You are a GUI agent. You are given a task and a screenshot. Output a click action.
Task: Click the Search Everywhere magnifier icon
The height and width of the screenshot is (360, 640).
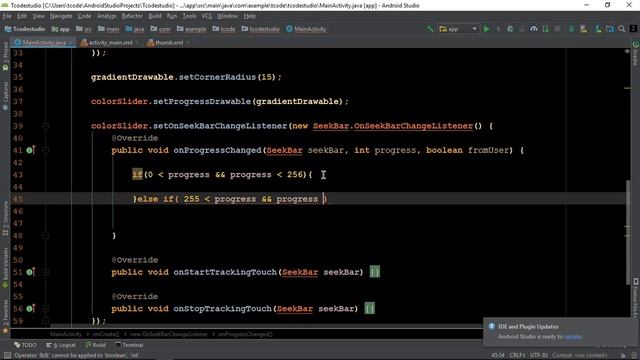click(x=622, y=29)
